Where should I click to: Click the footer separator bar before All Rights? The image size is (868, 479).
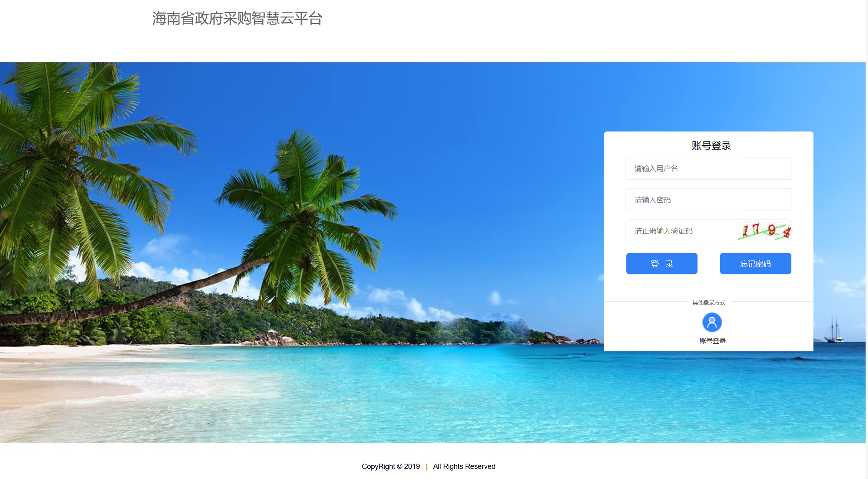tap(427, 466)
